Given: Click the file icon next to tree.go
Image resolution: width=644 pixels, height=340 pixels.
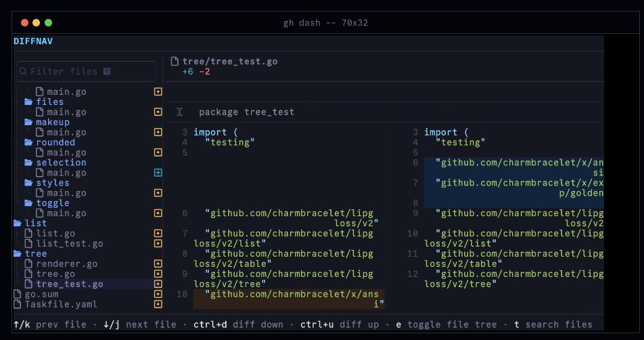Looking at the screenshot, I should point(28,274).
